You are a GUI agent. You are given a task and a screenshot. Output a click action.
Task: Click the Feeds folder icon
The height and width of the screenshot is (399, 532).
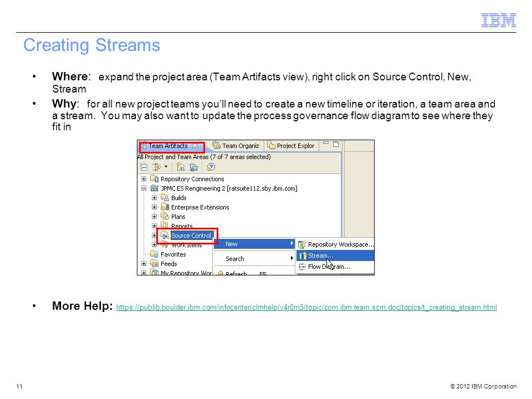155,264
